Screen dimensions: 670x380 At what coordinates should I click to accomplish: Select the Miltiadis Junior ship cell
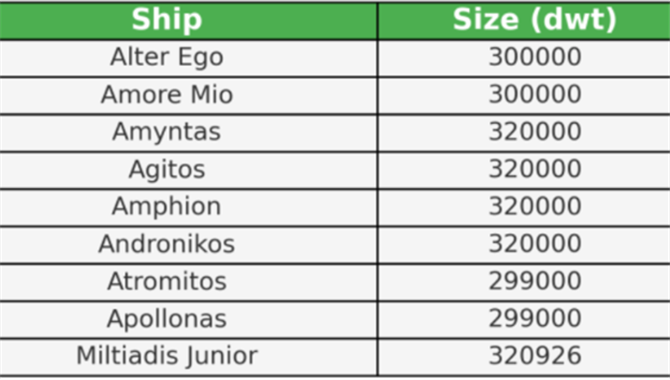(188, 357)
